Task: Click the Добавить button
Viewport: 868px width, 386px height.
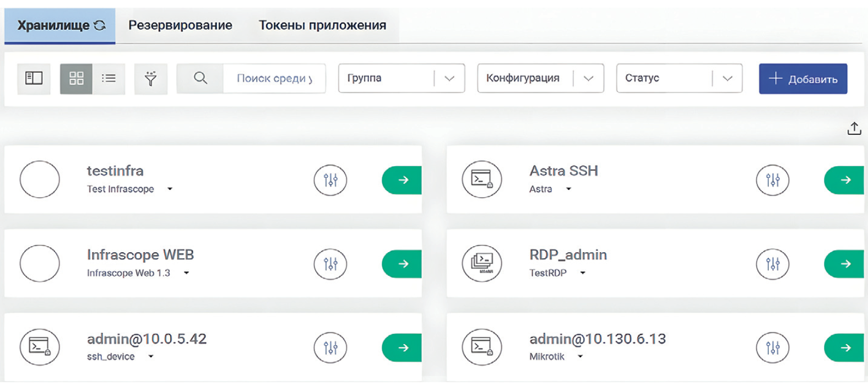Action: (x=802, y=79)
